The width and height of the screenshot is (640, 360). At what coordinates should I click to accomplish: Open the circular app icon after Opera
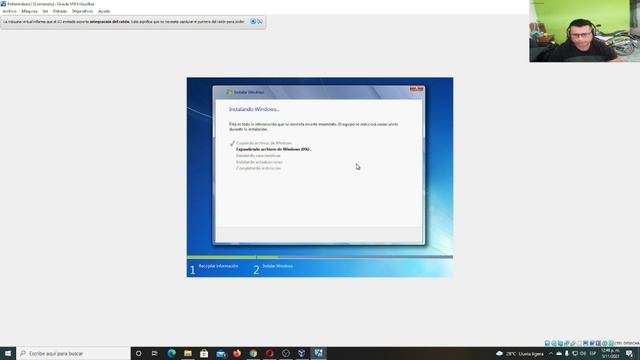coord(286,353)
